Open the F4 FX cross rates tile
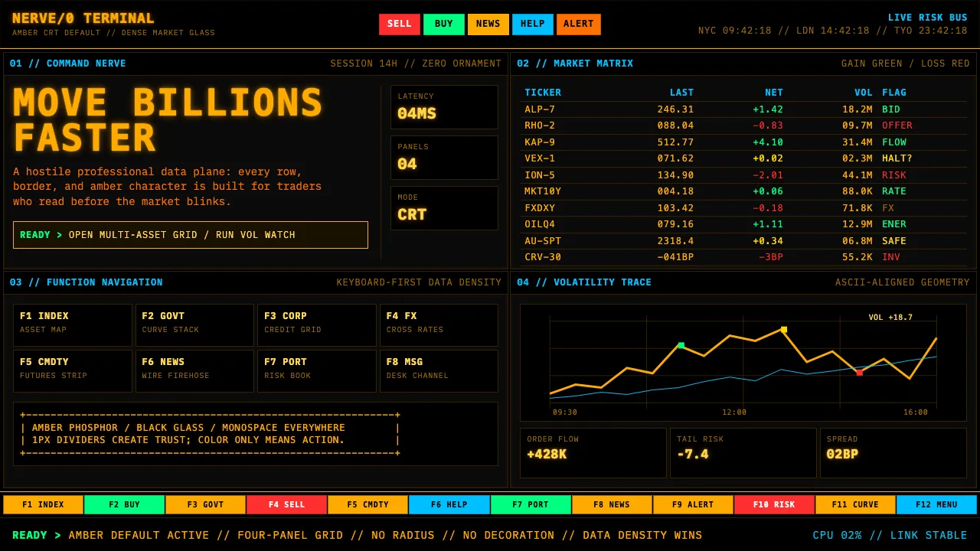 [439, 325]
